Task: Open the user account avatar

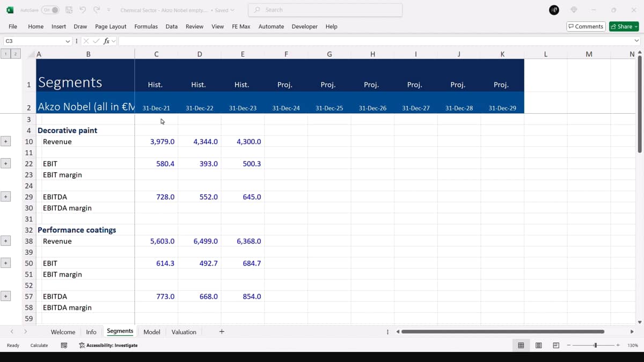Action: (554, 10)
